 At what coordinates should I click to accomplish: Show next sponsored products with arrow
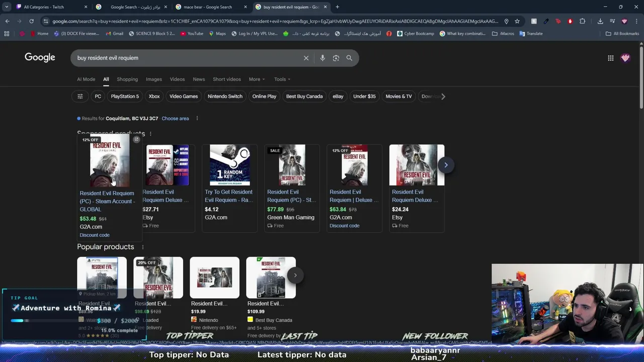pos(446,165)
